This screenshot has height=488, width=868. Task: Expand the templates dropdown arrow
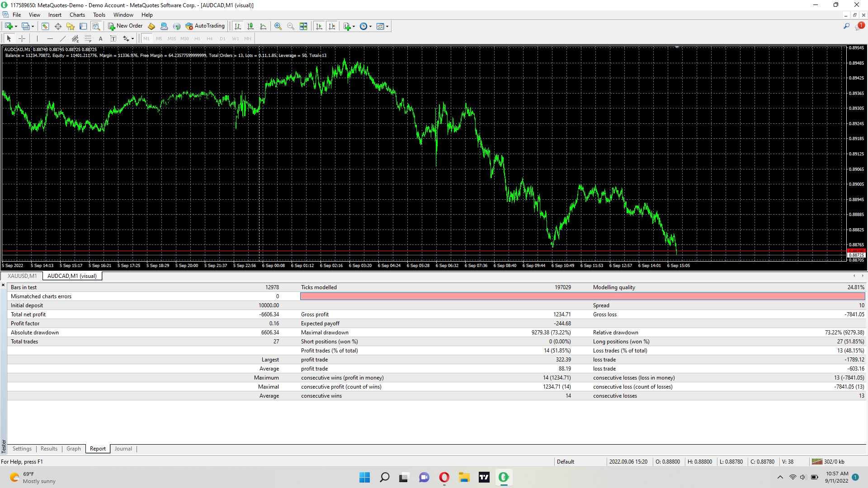pos(387,26)
